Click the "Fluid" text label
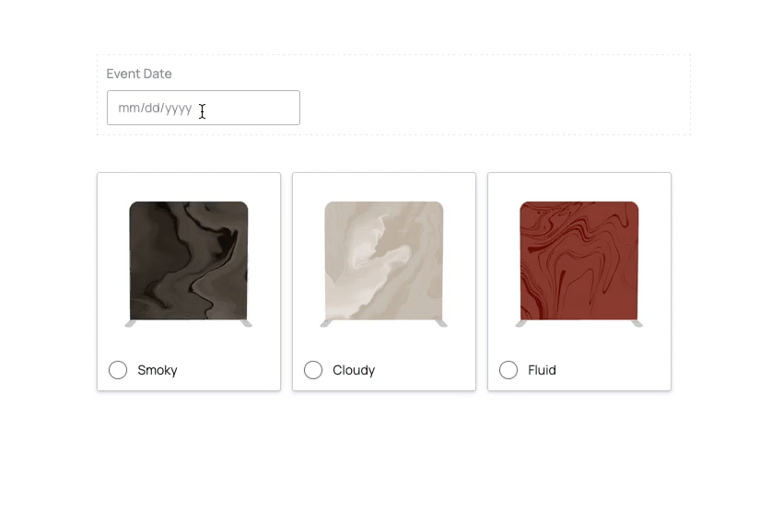The height and width of the screenshot is (532, 783). coord(542,370)
